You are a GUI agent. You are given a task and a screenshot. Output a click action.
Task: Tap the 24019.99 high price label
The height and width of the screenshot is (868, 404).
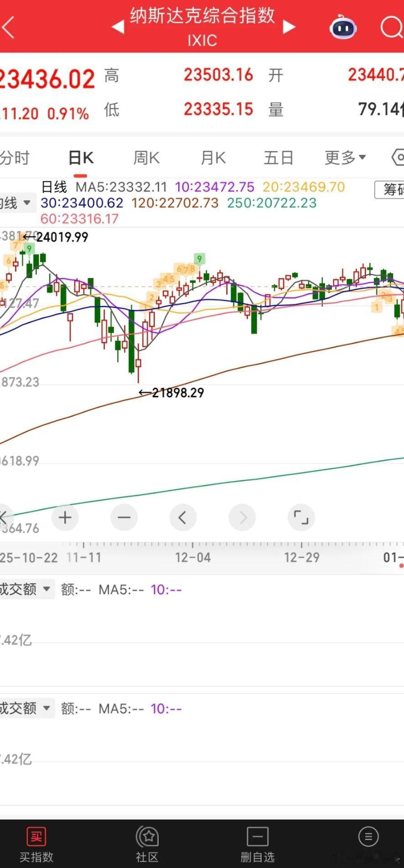(62, 237)
